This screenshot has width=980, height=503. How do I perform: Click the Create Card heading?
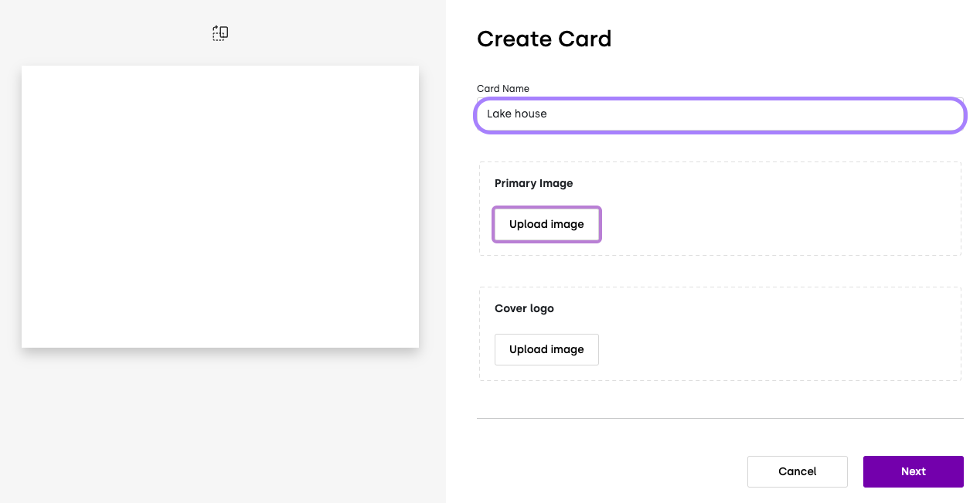click(x=544, y=39)
